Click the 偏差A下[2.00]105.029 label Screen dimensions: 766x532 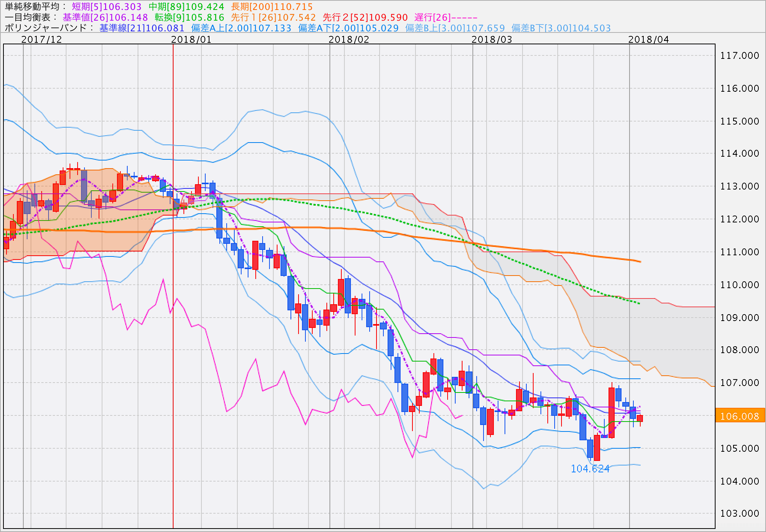click(x=348, y=28)
